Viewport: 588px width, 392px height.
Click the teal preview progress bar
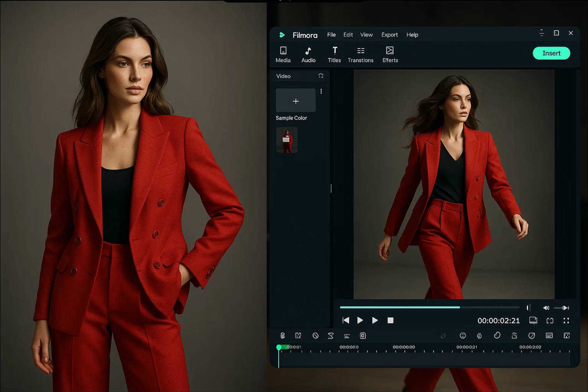430,307
